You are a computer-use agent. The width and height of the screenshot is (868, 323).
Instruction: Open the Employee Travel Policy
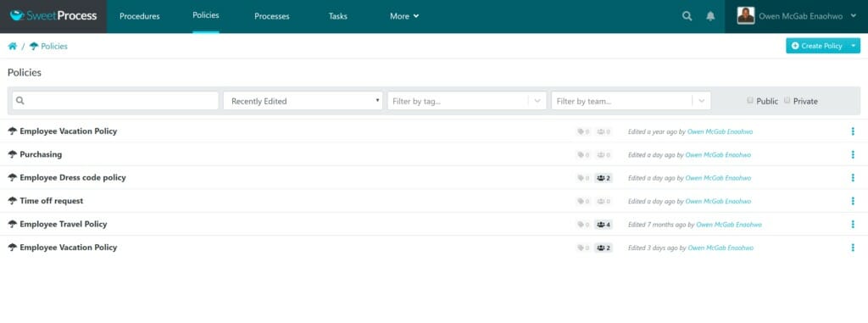pos(63,225)
